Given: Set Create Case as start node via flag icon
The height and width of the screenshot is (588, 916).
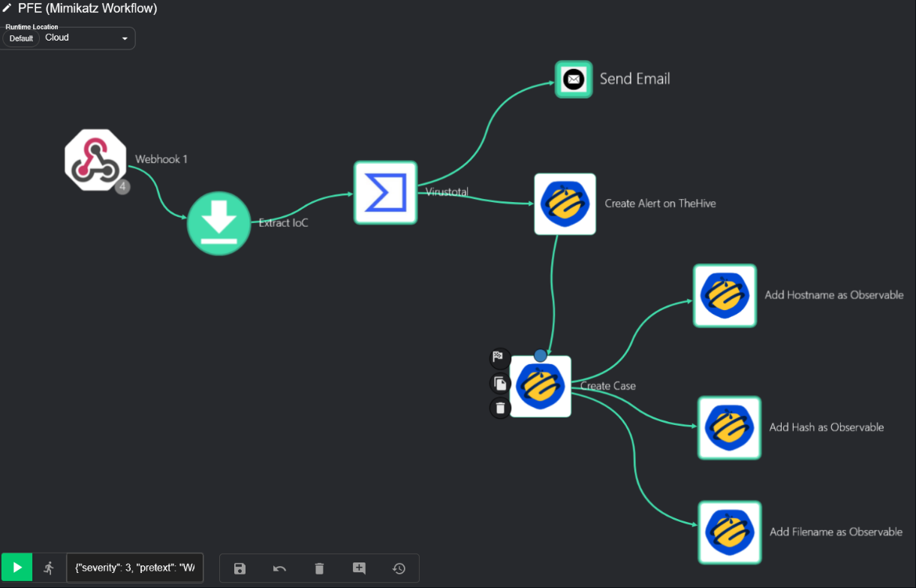Looking at the screenshot, I should (499, 357).
